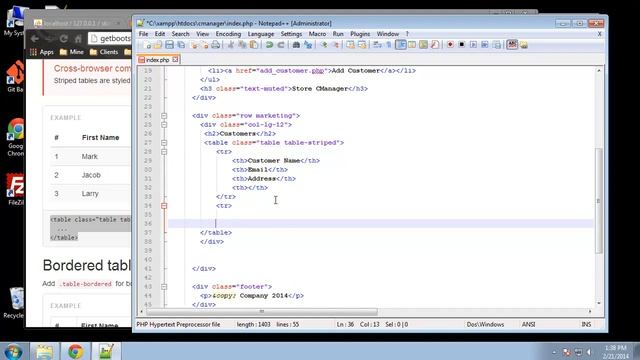
Task: Save index.php using the toolbar Save icon
Action: point(169,45)
